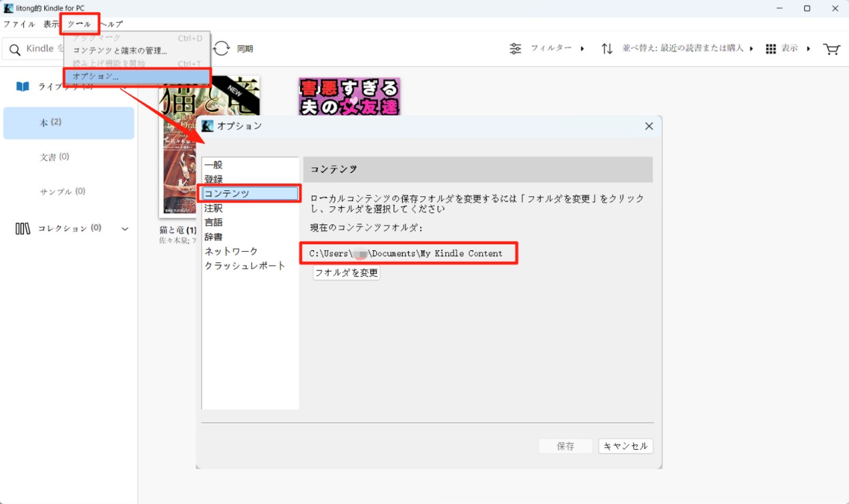Select 本 (2) in the sidebar

coord(69,123)
